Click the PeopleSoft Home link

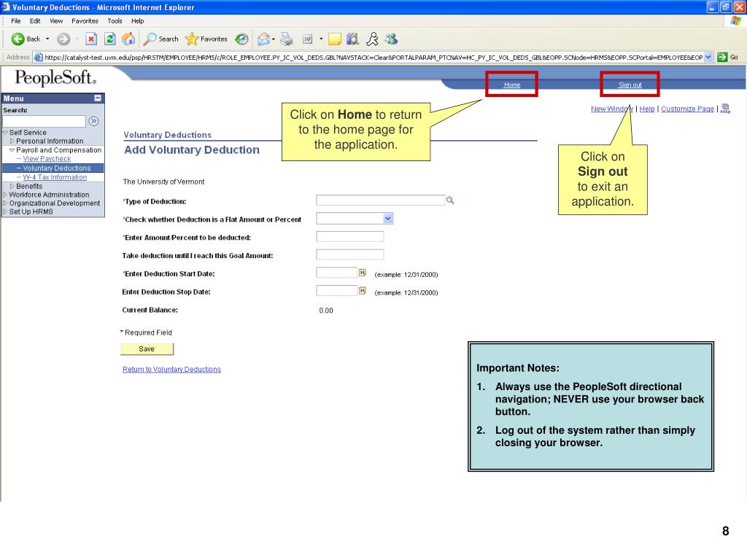512,85
